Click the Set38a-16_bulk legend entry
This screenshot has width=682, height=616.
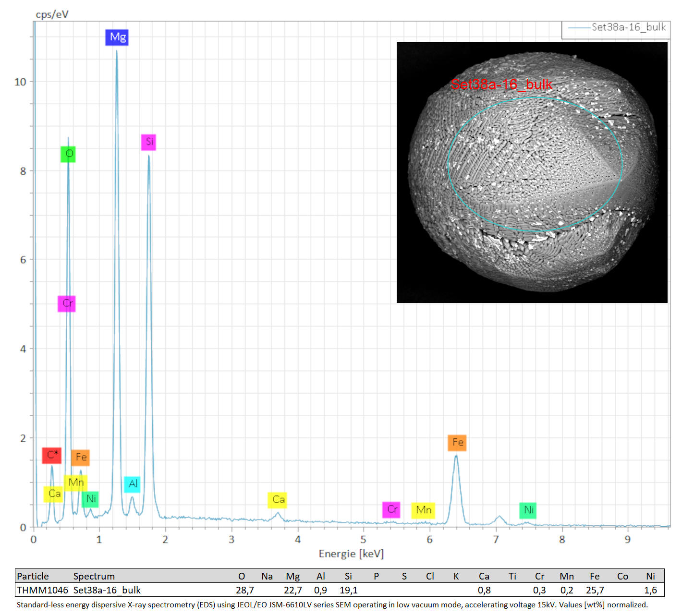coord(617,28)
